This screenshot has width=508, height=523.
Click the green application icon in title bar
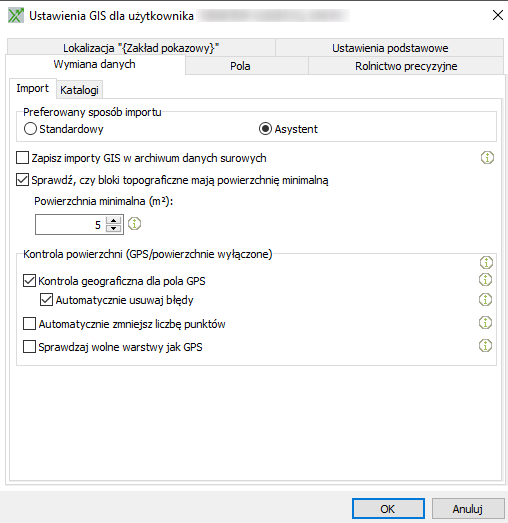[16, 15]
